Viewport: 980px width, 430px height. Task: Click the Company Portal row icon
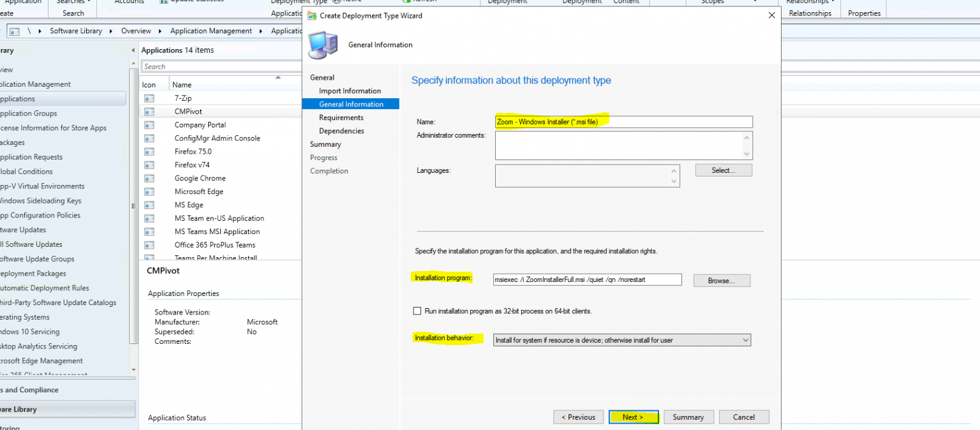tap(149, 125)
